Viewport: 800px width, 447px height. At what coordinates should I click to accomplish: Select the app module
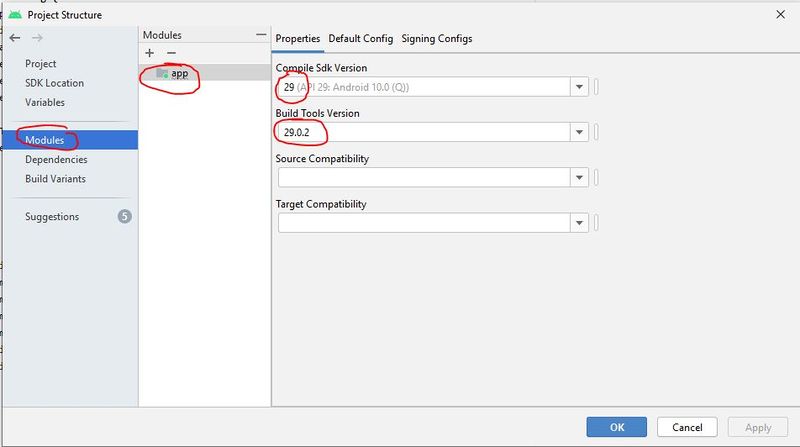(205, 73)
